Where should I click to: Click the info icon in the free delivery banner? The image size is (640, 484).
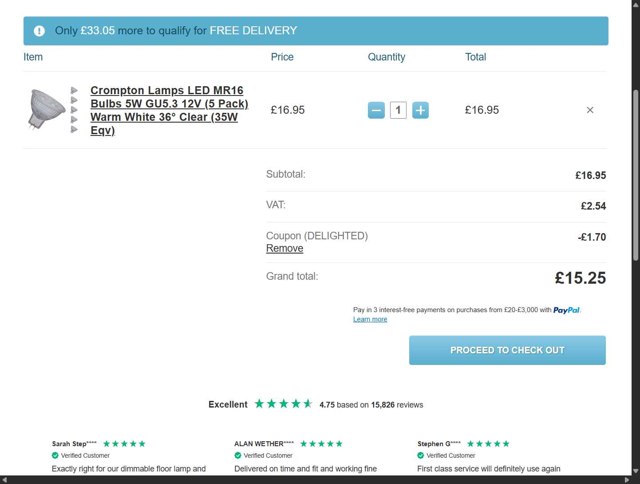pos(39,31)
